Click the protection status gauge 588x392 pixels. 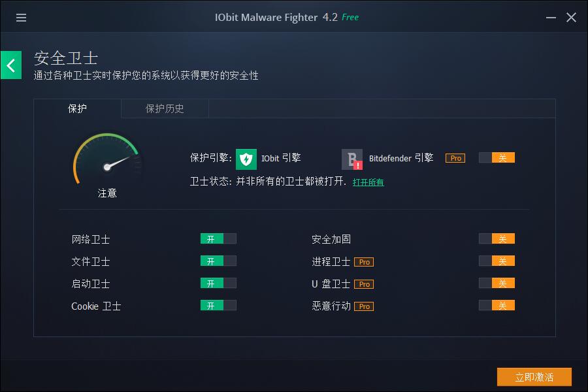(107, 159)
